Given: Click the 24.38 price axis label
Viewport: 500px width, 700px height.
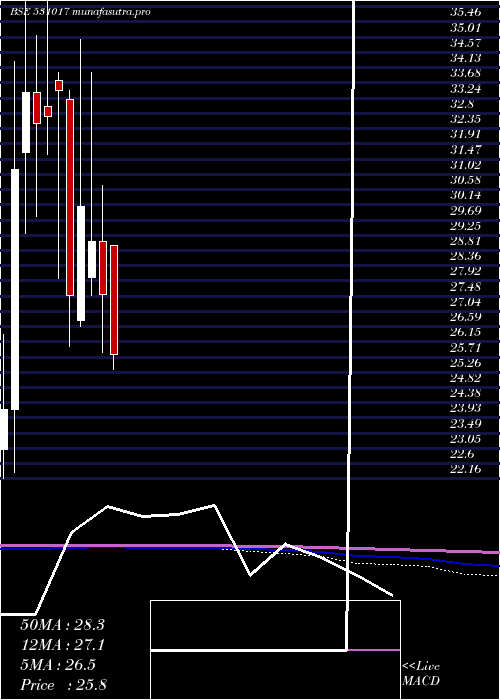Looking at the screenshot, I should tap(465, 394).
